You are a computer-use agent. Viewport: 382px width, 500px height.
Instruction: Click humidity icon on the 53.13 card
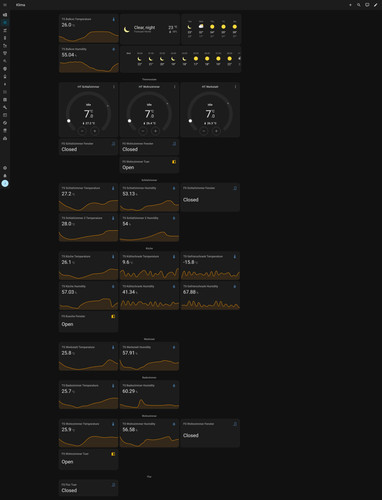[x=174, y=188]
